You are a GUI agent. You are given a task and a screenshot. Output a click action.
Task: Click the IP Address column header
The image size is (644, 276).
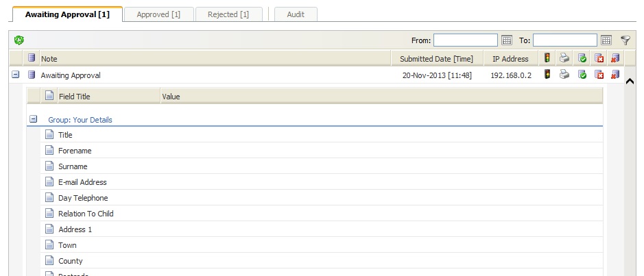tap(510, 59)
